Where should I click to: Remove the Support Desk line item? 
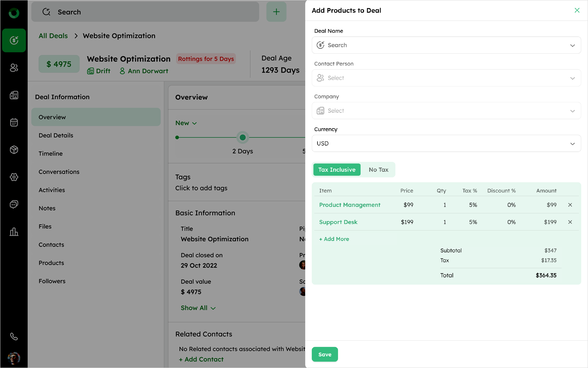tap(570, 222)
